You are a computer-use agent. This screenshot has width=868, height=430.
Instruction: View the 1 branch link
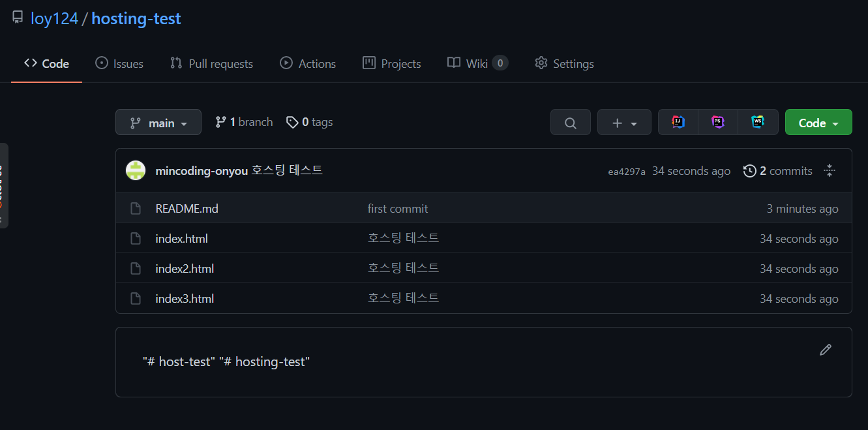click(244, 122)
